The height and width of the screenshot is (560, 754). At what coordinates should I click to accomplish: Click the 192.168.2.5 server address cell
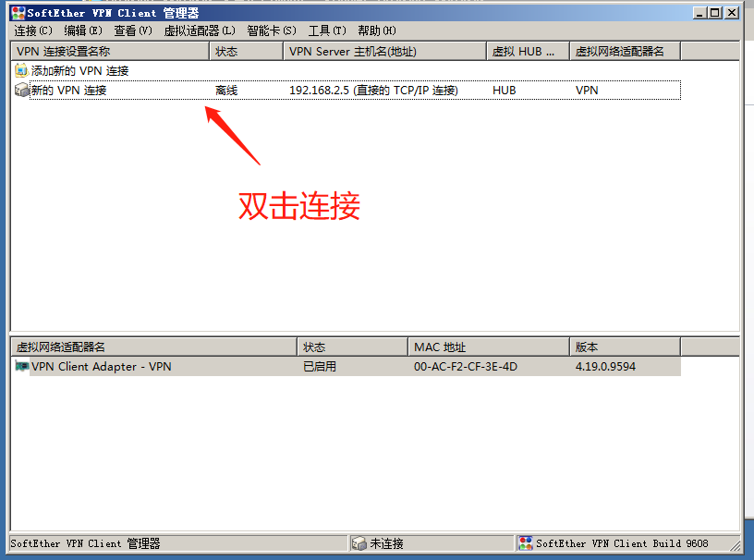[x=373, y=91]
